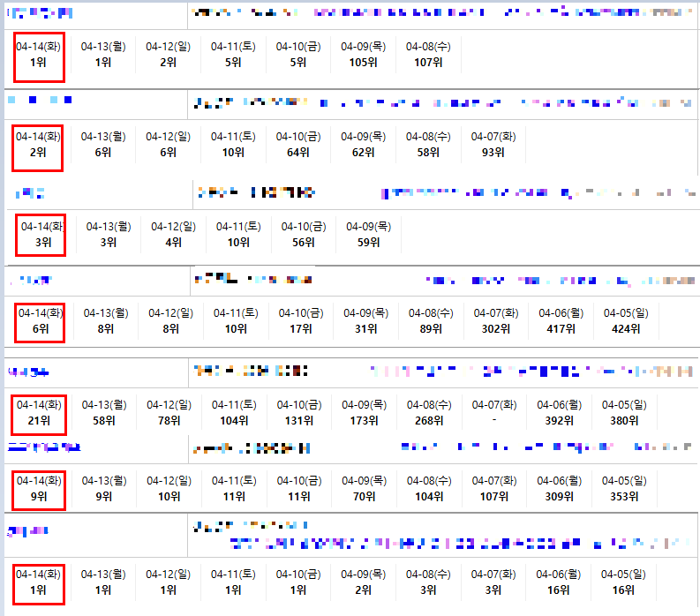Select the 04-09(목) 59위 entry
Screen dimensions: 700x616
click(369, 235)
